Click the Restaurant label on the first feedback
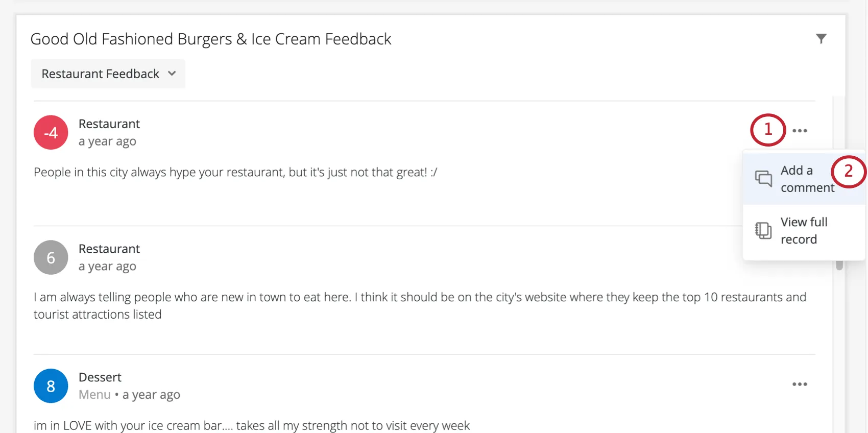The width and height of the screenshot is (868, 433). point(109,124)
